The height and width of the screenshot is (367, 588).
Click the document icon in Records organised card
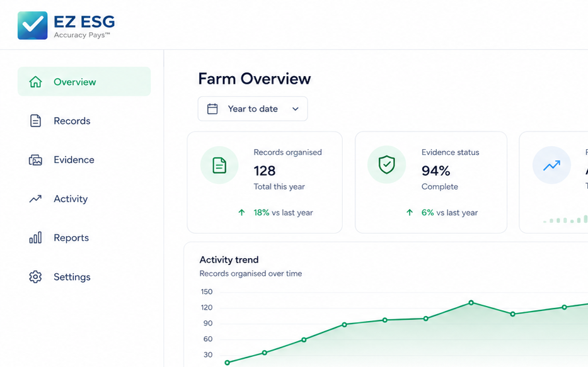tap(219, 165)
